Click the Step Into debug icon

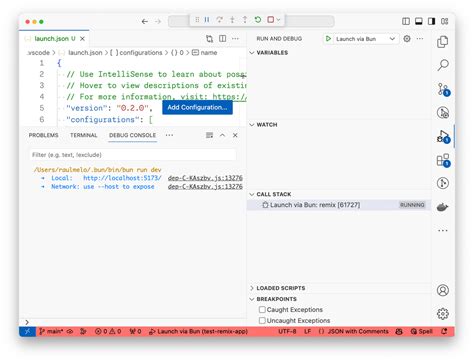tap(232, 20)
